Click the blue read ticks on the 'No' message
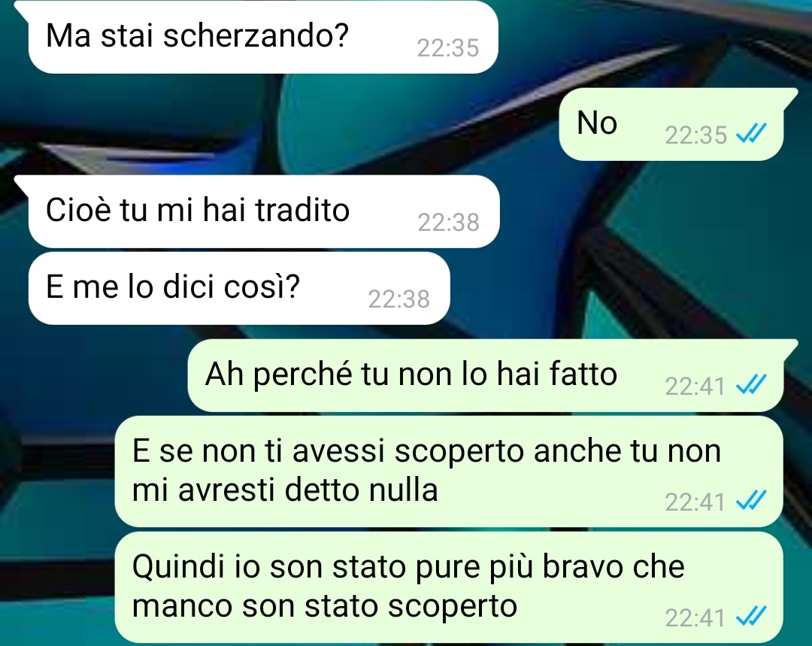The width and height of the screenshot is (812, 646). click(x=751, y=134)
